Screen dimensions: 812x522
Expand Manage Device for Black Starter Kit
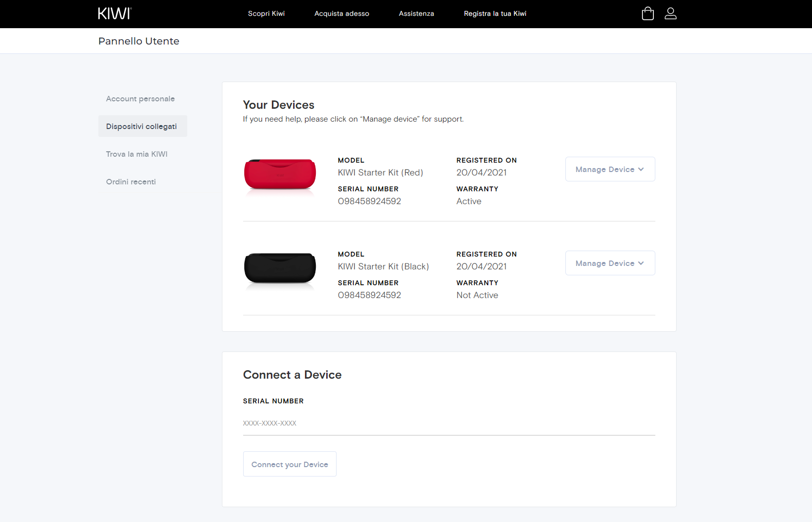click(x=610, y=263)
